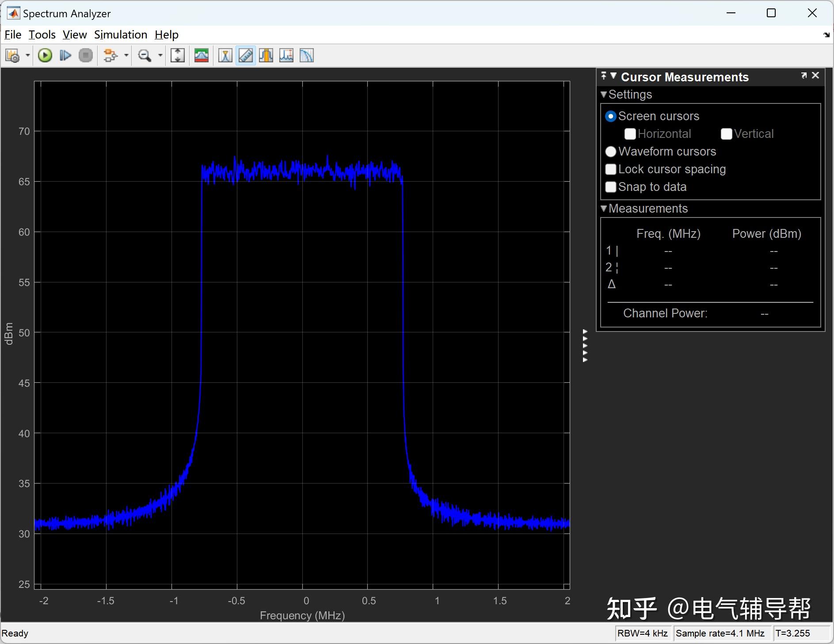The height and width of the screenshot is (644, 834).
Task: Run the simulation with the green play button
Action: coord(45,56)
